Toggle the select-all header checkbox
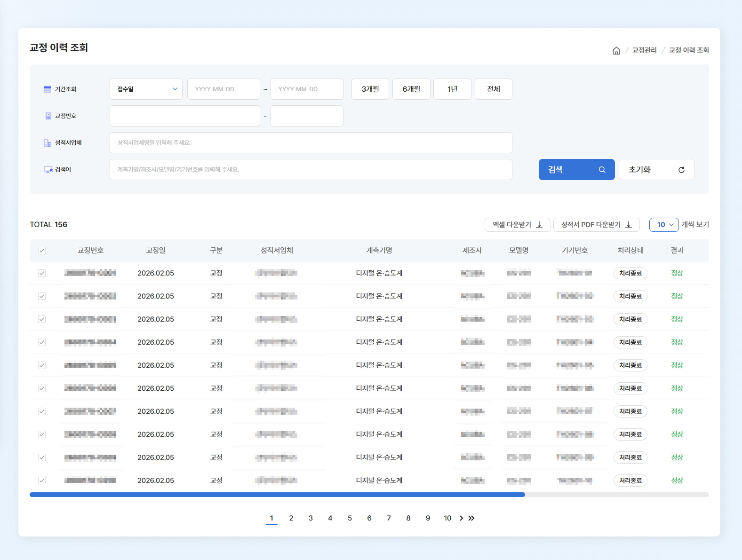Screen dimensions: 742x560 (42, 251)
